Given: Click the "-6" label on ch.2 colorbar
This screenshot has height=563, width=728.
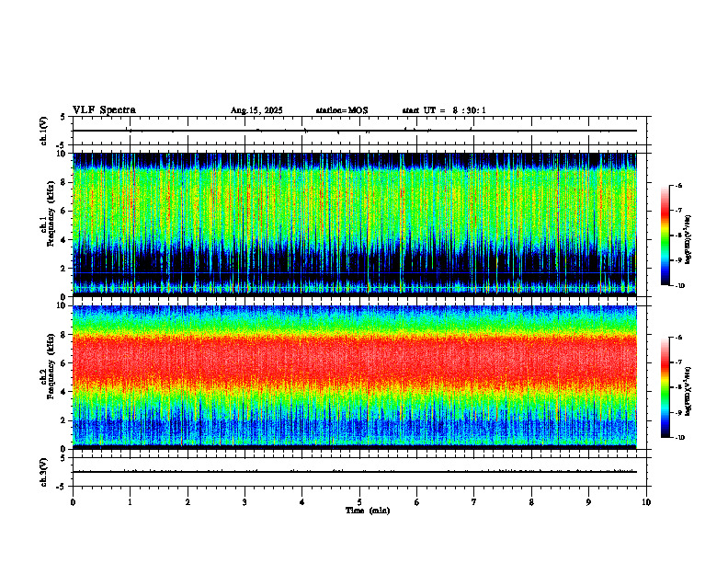Looking at the screenshot, I should [678, 338].
